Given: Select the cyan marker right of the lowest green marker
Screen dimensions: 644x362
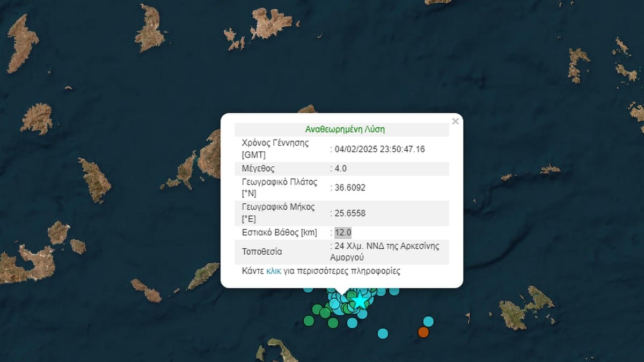Looking at the screenshot, I should (352, 322).
